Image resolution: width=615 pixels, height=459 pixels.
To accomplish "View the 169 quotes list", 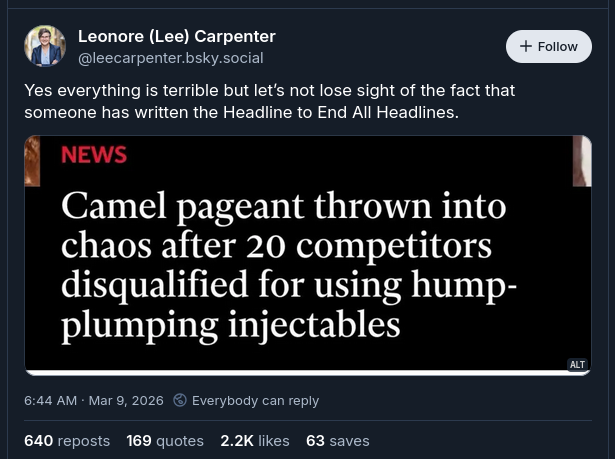I will coord(165,440).
